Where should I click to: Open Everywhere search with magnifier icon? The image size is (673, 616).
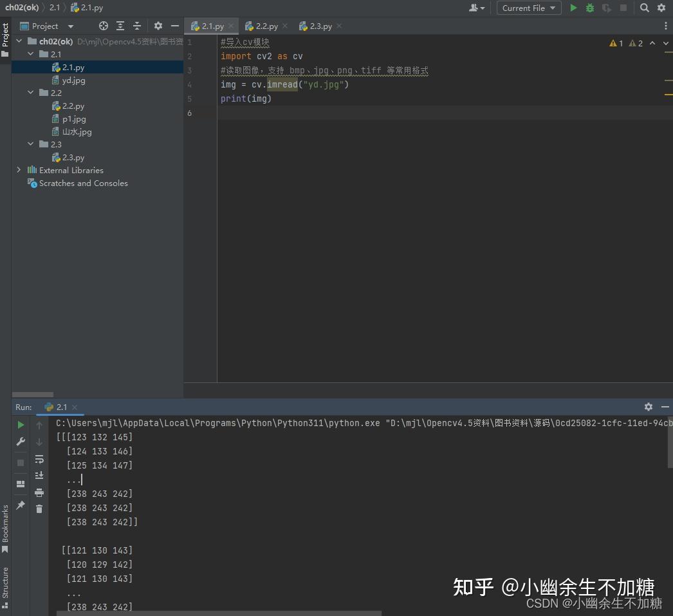pos(644,8)
